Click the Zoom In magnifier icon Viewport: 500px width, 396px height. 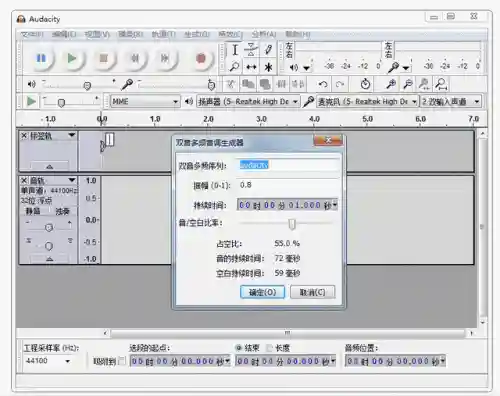(391, 84)
